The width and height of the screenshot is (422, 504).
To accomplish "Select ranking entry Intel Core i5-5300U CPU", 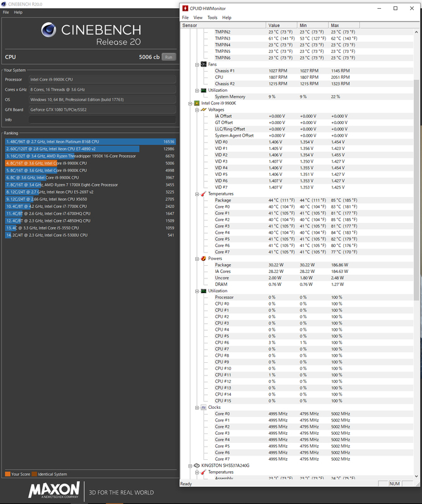I will click(90, 235).
